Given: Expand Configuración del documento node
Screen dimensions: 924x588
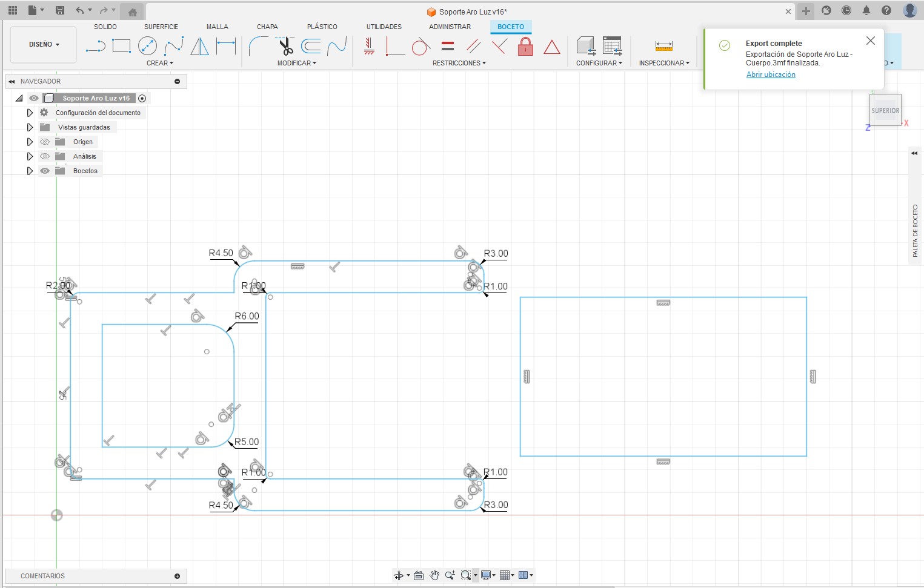Looking at the screenshot, I should (30, 113).
